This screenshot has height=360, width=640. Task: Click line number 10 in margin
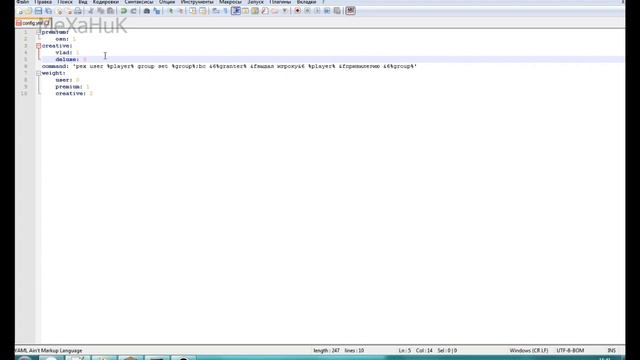tap(24, 93)
